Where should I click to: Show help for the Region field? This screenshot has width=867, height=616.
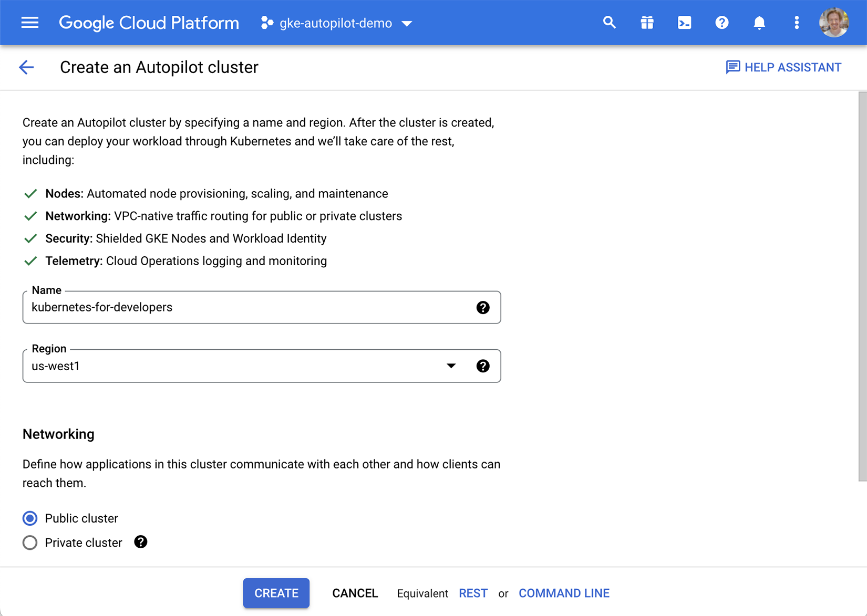(x=483, y=366)
